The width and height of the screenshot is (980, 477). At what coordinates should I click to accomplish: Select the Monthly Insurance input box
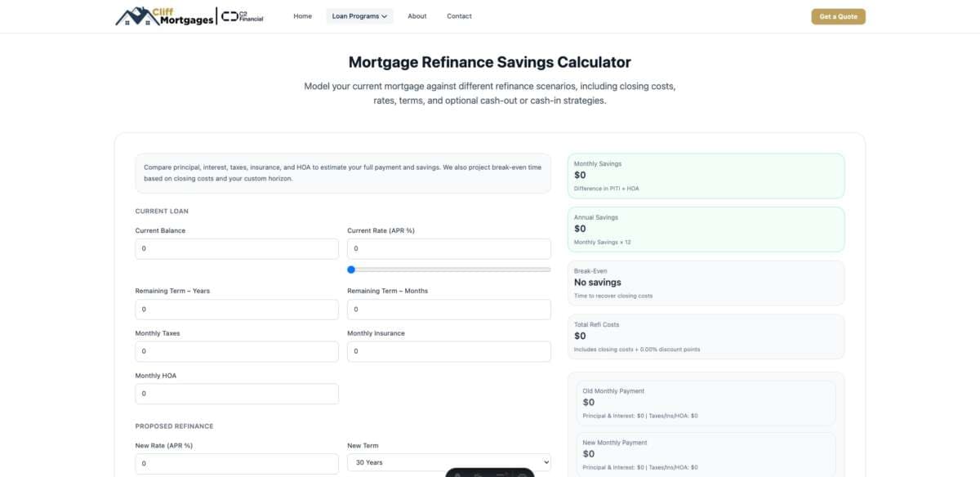tap(448, 350)
